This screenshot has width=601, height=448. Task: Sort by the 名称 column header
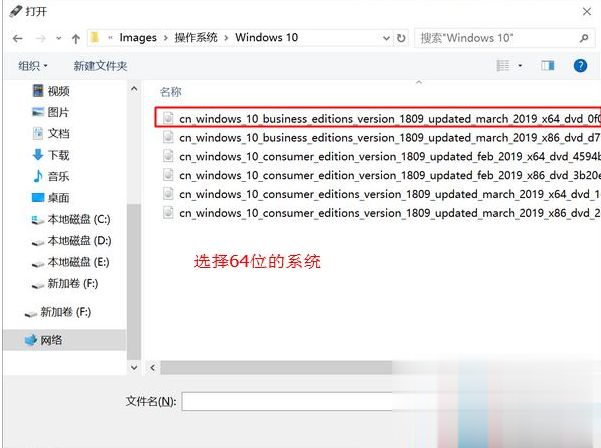tap(171, 92)
